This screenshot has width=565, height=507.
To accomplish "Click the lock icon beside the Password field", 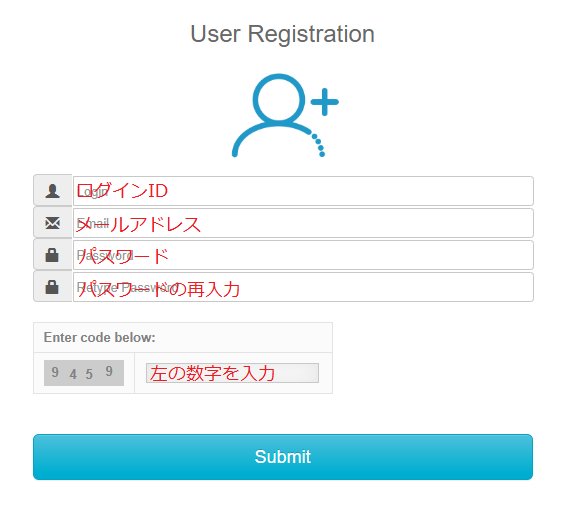I will click(52, 255).
